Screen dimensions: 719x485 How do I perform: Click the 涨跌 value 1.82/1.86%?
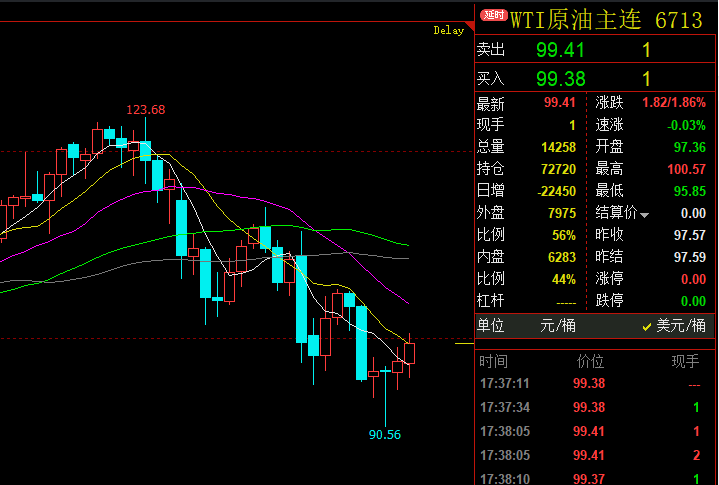click(x=674, y=102)
